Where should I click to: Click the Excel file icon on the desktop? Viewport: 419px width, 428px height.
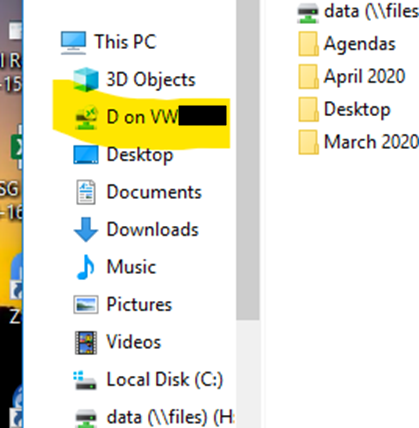click(x=17, y=147)
